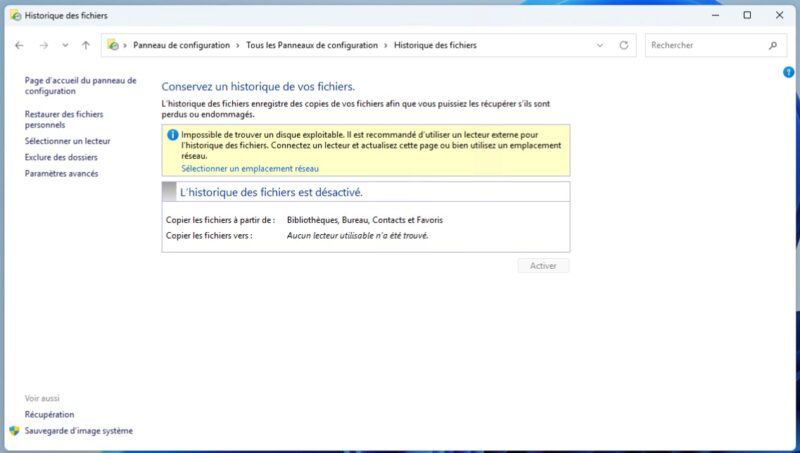Expand chevron after Tous les Panneaux de configuration

click(x=386, y=45)
